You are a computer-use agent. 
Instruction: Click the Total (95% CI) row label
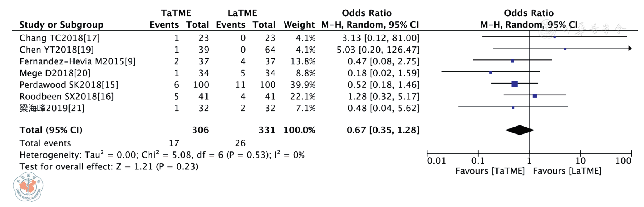pyautogui.click(x=51, y=130)
